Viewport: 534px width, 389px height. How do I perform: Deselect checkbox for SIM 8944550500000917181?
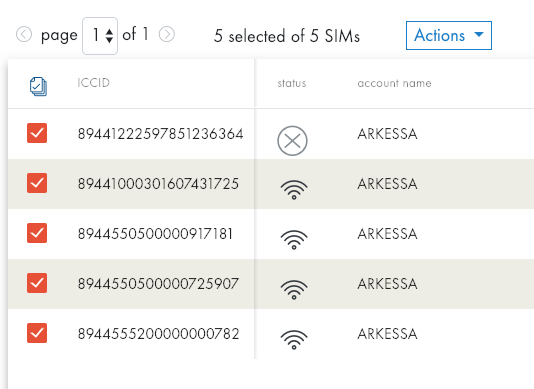coord(37,233)
